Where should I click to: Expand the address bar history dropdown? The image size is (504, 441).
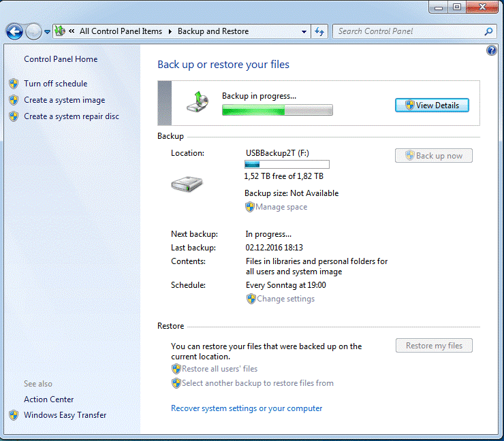click(x=304, y=32)
